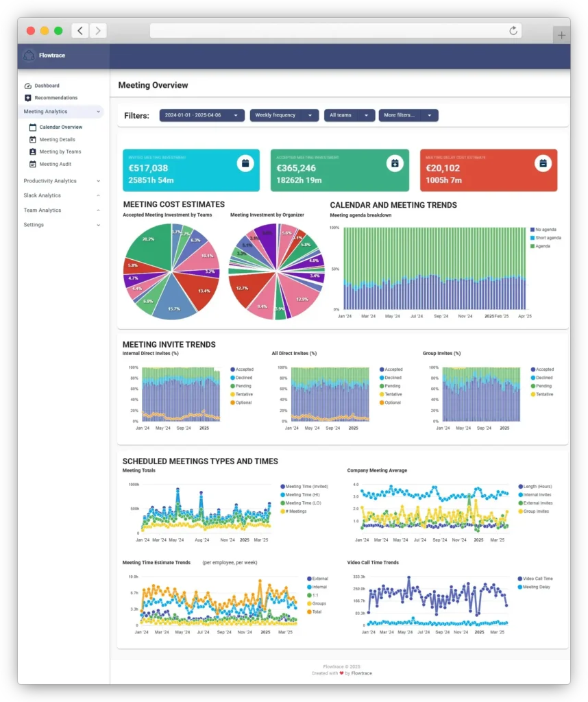Click the icon on red Meeting Delay card
Screen dimensions: 588x702
pos(543,163)
